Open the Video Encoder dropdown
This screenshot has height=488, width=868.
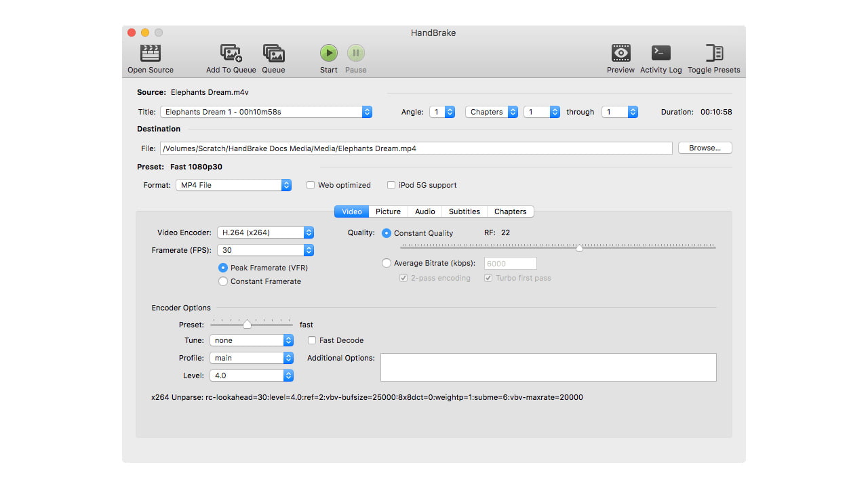265,232
